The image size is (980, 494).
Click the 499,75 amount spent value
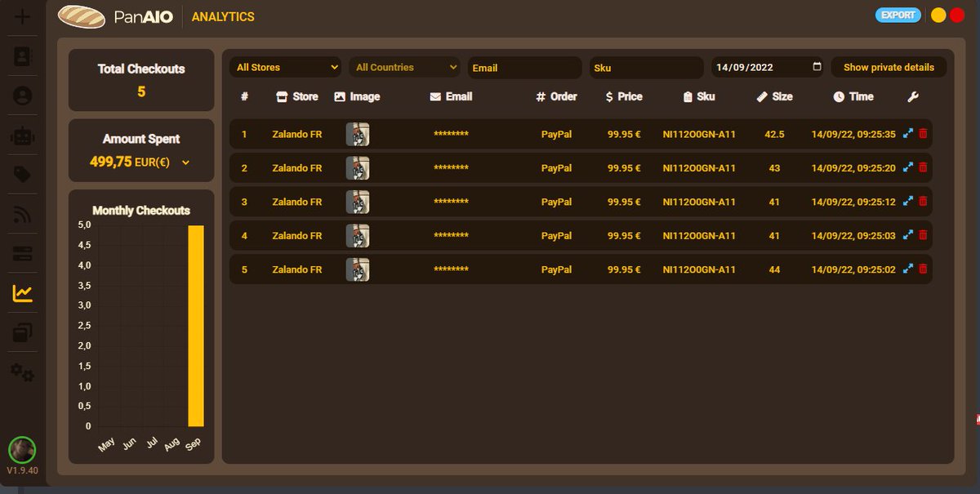pyautogui.click(x=110, y=162)
